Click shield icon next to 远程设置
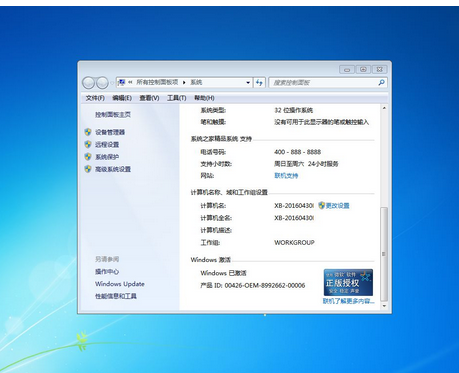Image resolution: width=459 pixels, height=373 pixels. pyautogui.click(x=88, y=144)
